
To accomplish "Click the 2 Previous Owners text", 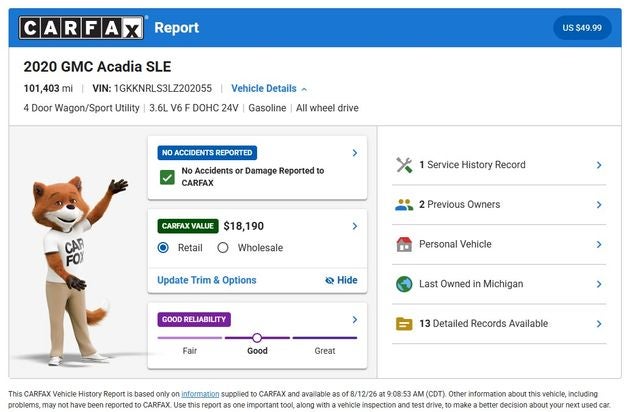I will tap(460, 205).
